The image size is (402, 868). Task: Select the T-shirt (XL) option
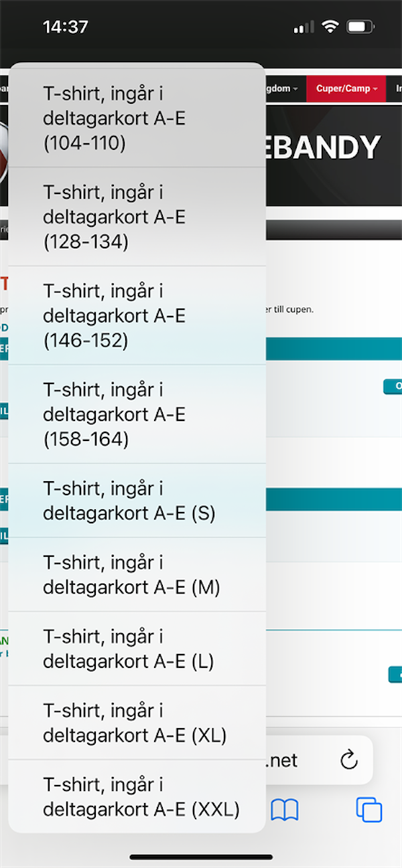point(137,723)
